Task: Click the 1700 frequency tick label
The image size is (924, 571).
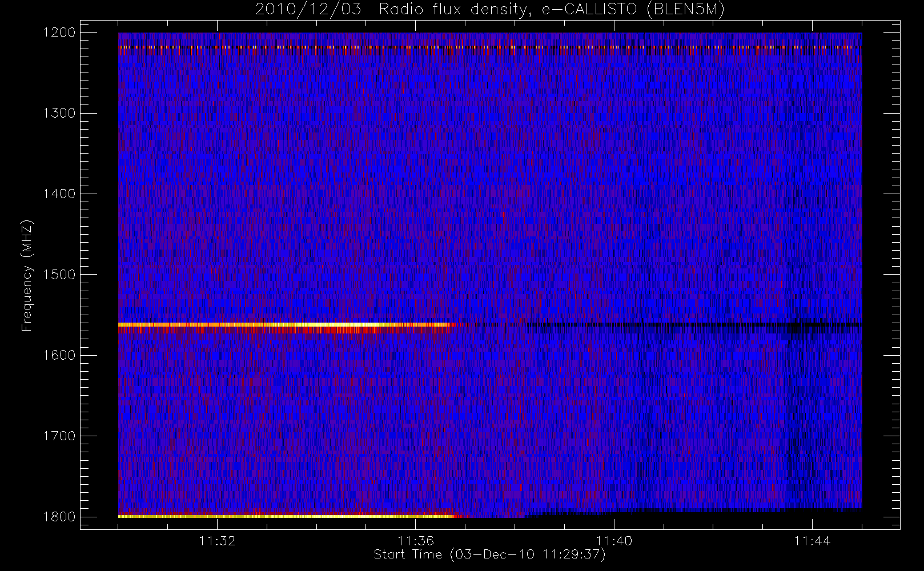Action: pyautogui.click(x=59, y=436)
